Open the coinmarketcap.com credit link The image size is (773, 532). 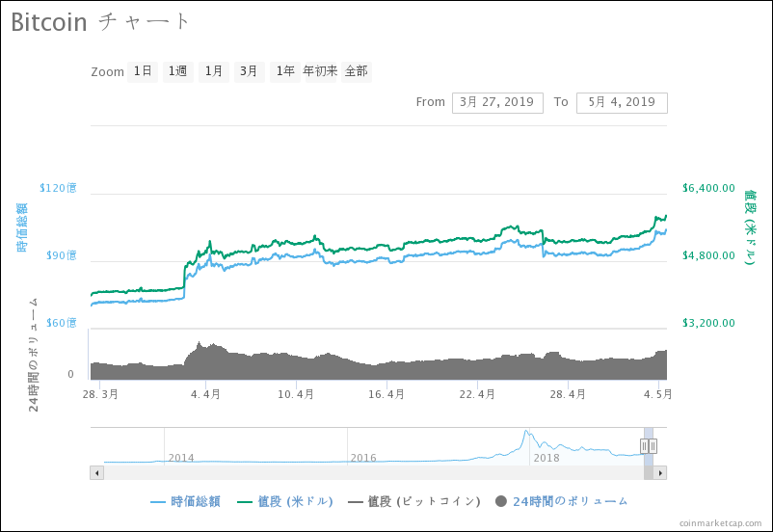click(720, 523)
